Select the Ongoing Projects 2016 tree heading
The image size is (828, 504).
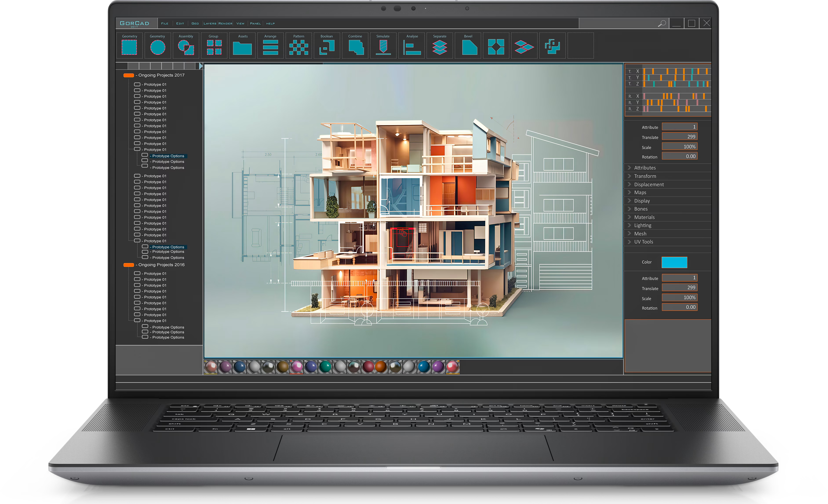point(161,265)
